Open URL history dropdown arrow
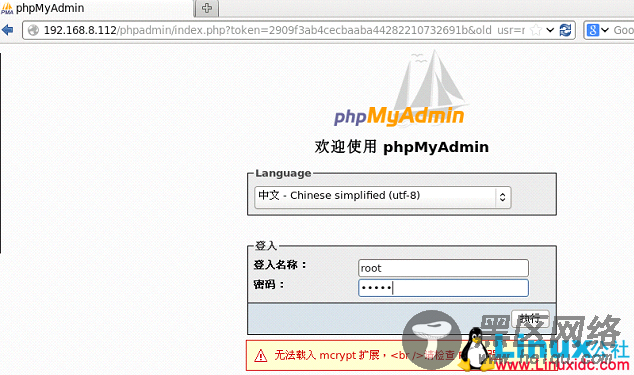 550,30
